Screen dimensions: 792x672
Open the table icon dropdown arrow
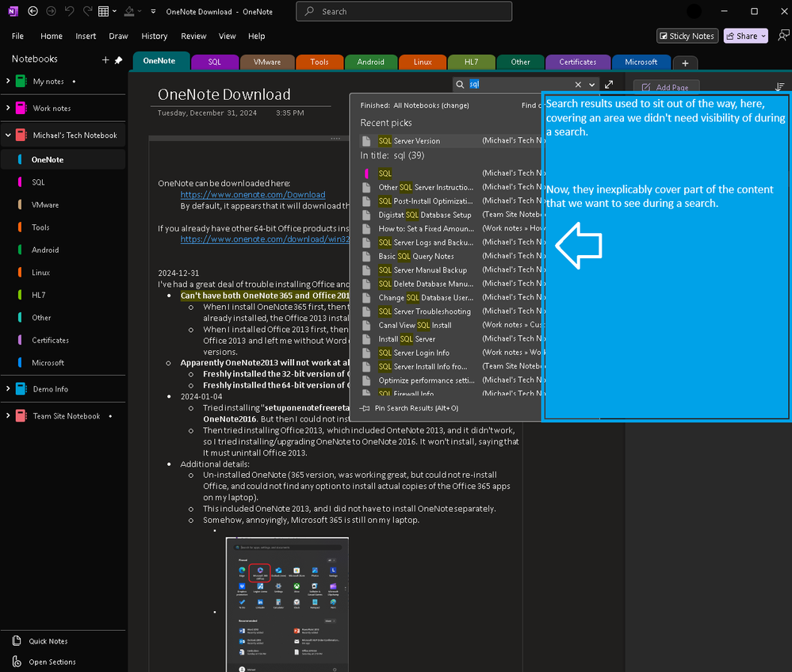pos(115,11)
